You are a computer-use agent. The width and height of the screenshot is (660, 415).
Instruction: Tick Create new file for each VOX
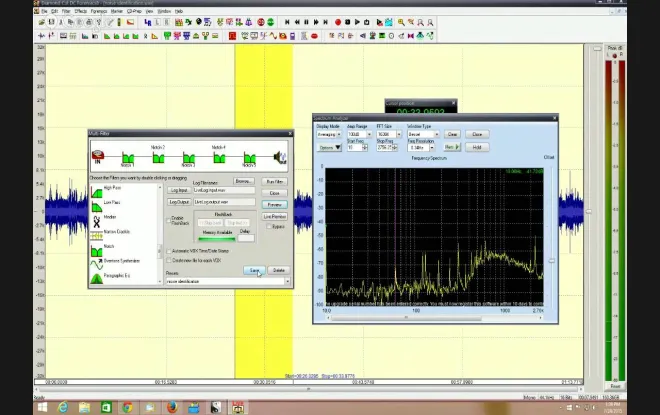(x=169, y=261)
